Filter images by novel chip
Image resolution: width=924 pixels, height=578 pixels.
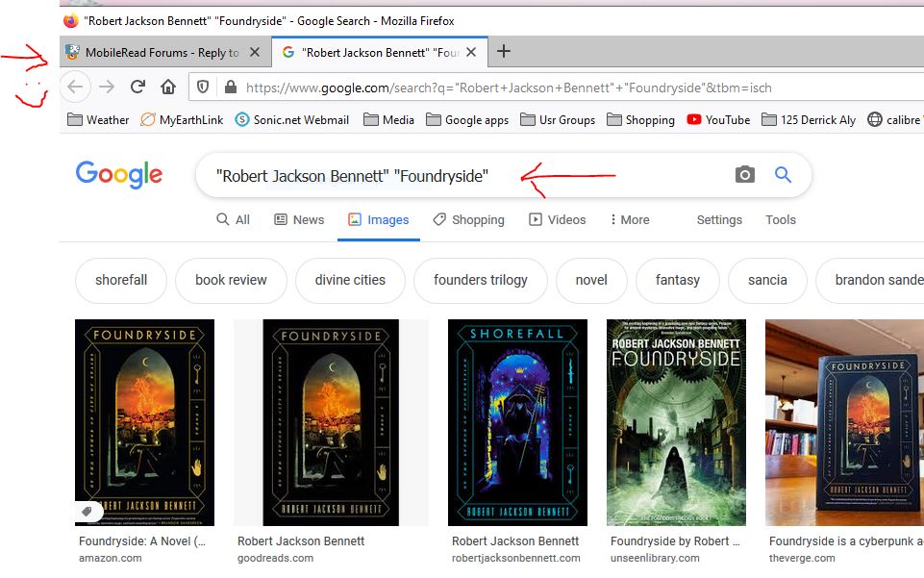pos(591,280)
